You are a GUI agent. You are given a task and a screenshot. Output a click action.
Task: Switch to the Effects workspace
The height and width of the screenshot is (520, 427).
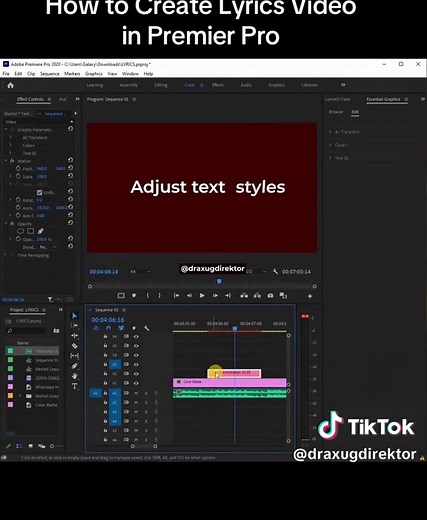tap(218, 85)
